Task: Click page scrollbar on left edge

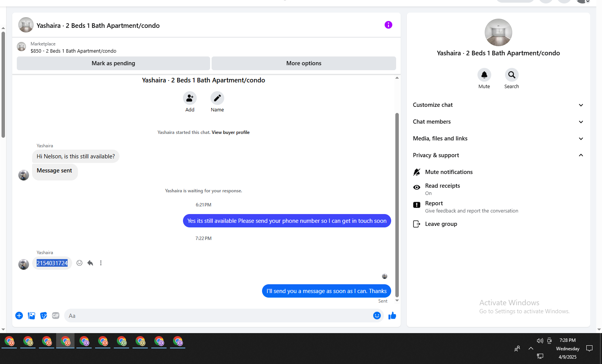Action: coord(3,85)
